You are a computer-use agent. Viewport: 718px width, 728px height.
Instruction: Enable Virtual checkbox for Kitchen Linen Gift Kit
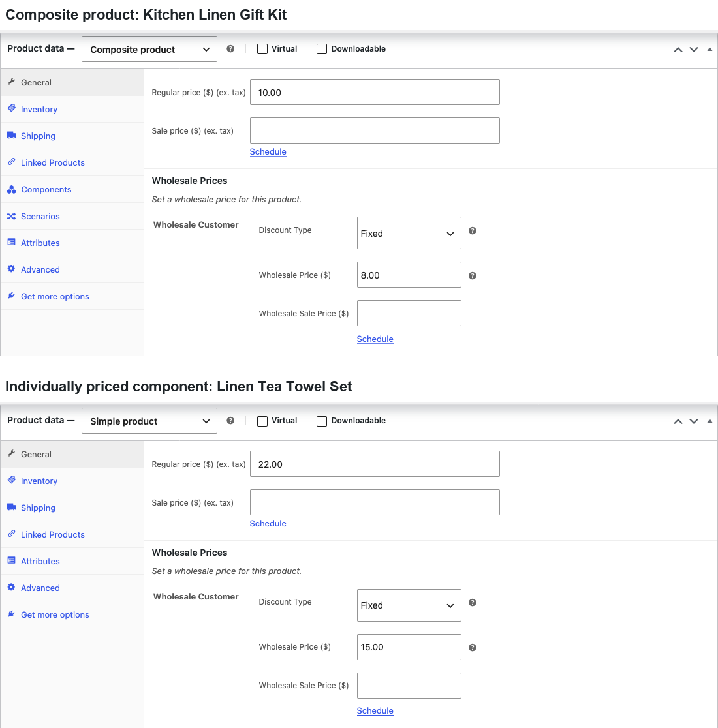pos(262,49)
